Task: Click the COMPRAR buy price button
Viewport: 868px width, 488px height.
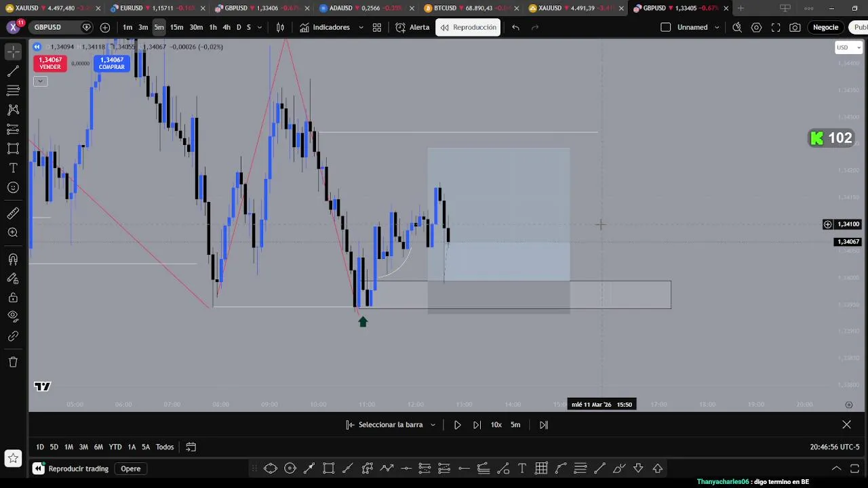Action: pyautogui.click(x=112, y=63)
